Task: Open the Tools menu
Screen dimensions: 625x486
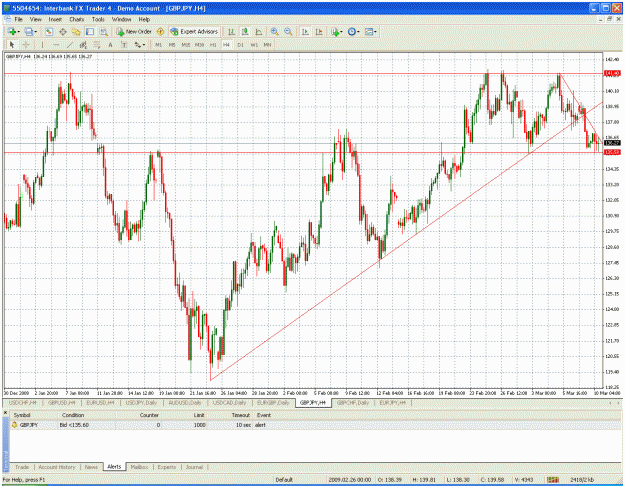Action: pyautogui.click(x=98, y=19)
